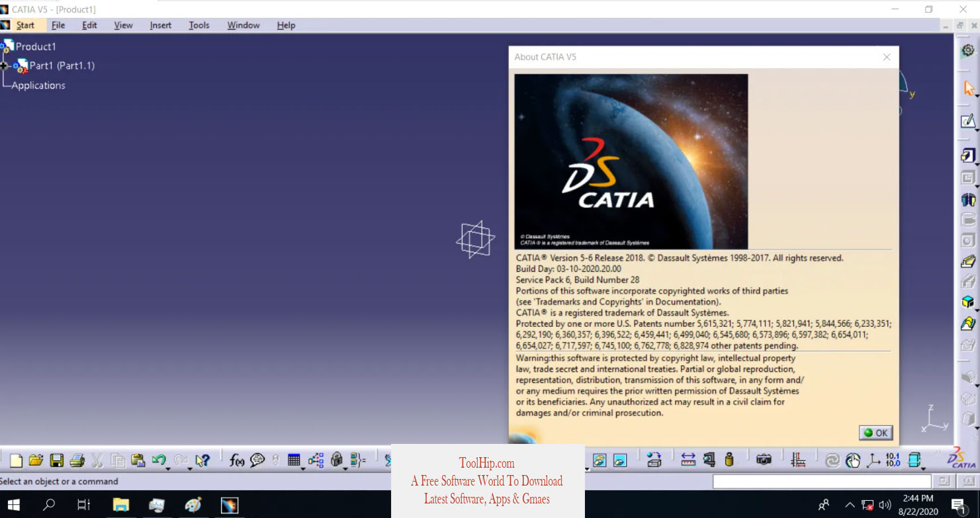Click the Pad extrude icon on right toolbar

(x=968, y=156)
